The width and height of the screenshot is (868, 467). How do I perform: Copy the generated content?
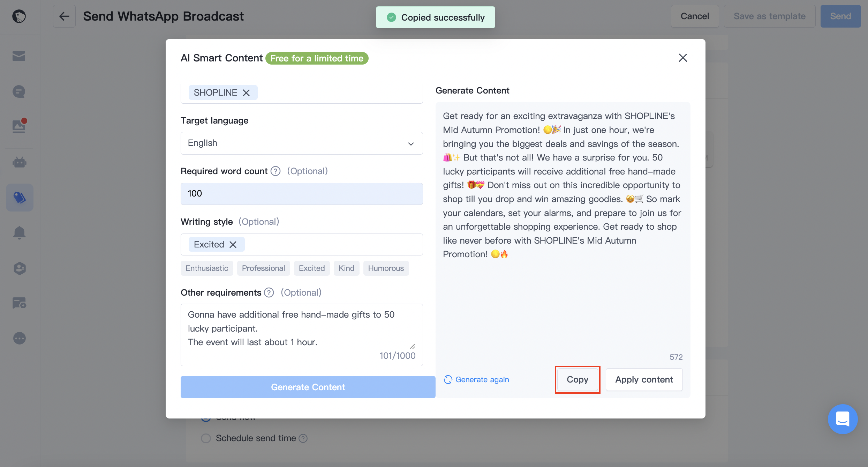[x=578, y=379]
